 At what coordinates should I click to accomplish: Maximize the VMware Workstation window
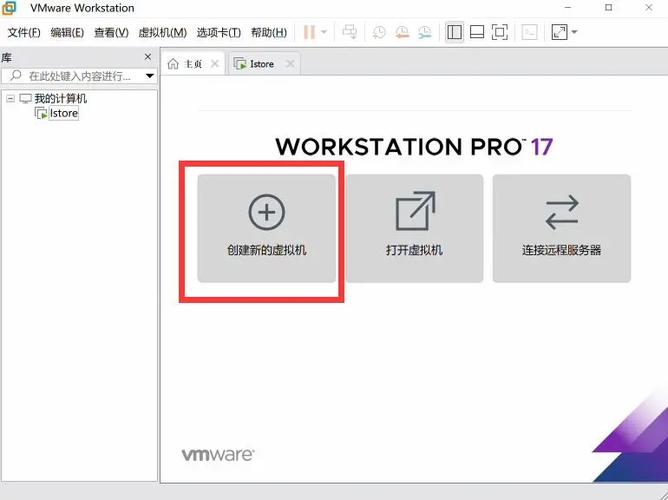click(608, 8)
